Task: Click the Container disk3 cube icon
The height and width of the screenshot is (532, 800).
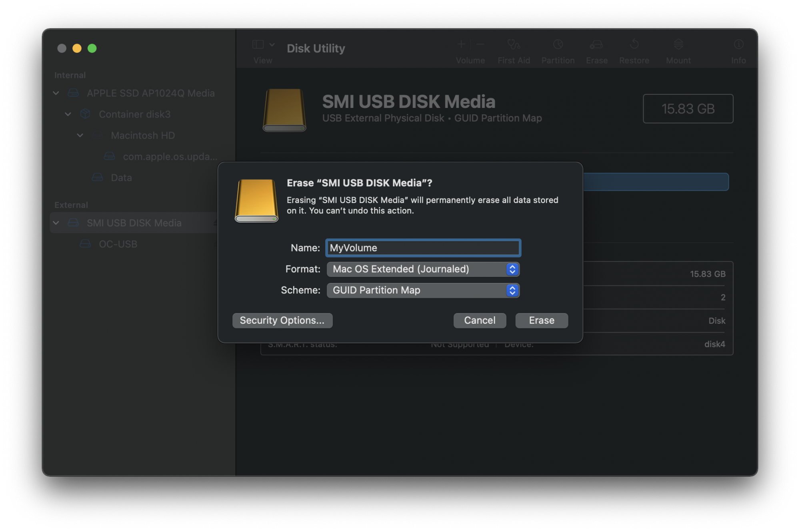Action: [85, 114]
